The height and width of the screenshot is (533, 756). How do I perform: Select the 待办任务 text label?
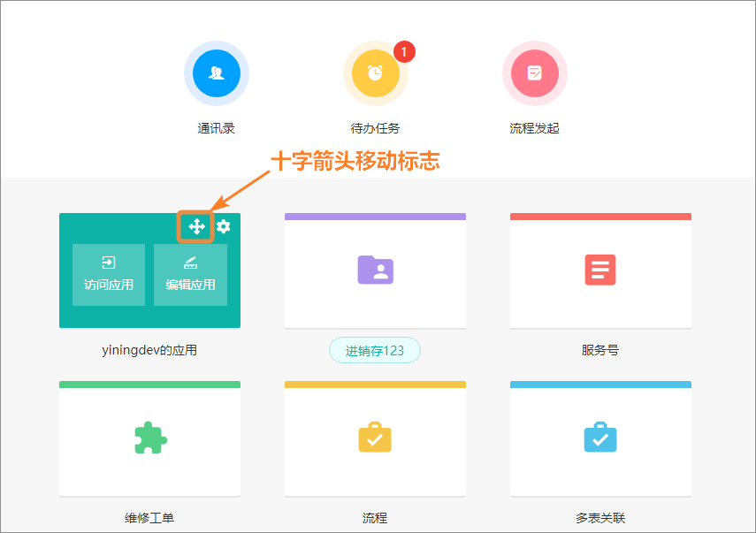tap(375, 128)
